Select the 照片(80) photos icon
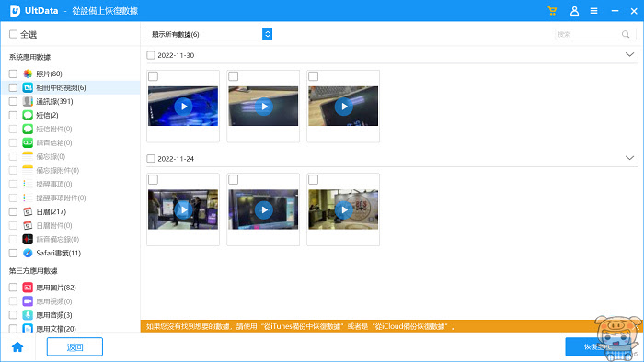Viewport: 644px width, 362px height. pyautogui.click(x=28, y=74)
